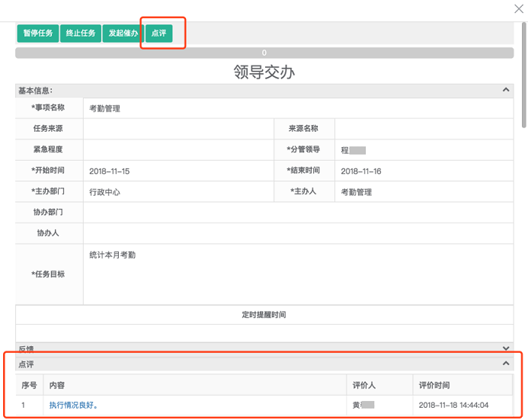
Task: Select the 任务来源 field
Action: (x=178, y=129)
